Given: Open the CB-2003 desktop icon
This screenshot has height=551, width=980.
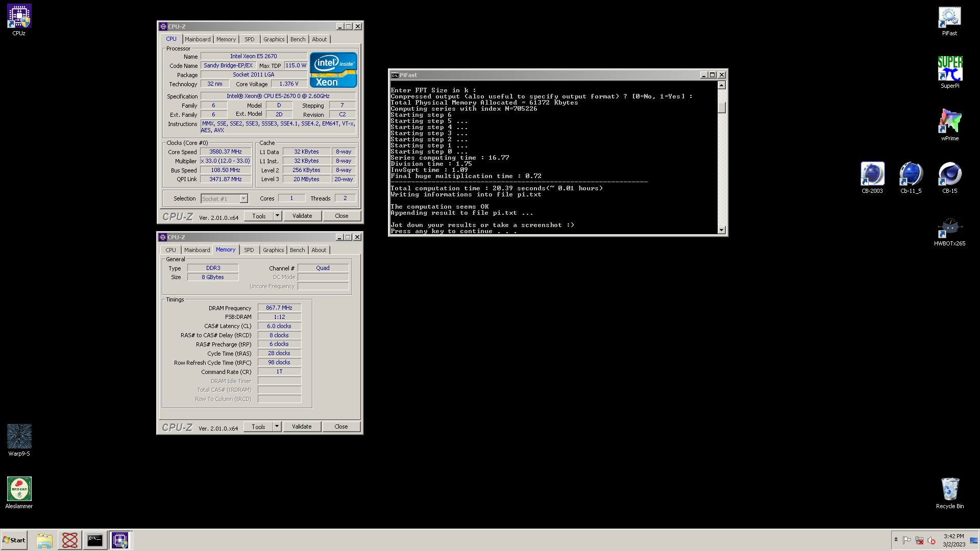Looking at the screenshot, I should (872, 178).
